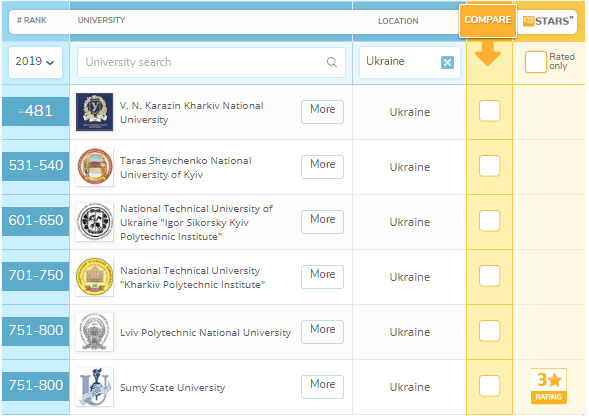Enable the Rated only checkbox

pyautogui.click(x=535, y=62)
